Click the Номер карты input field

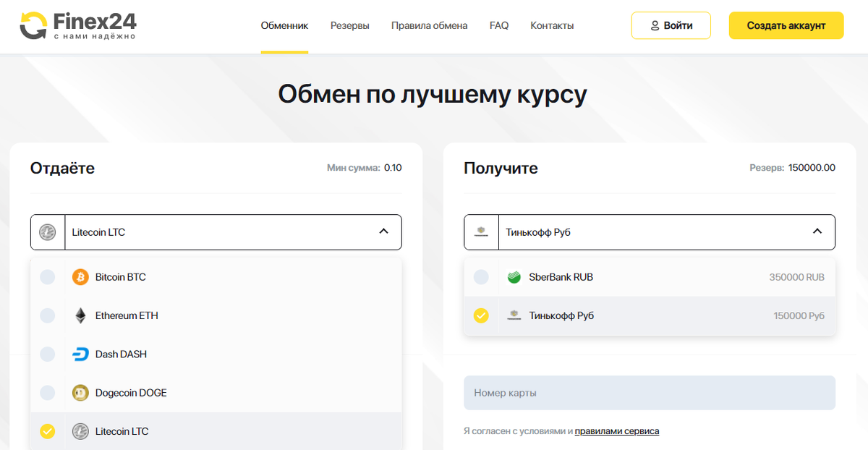coord(650,393)
